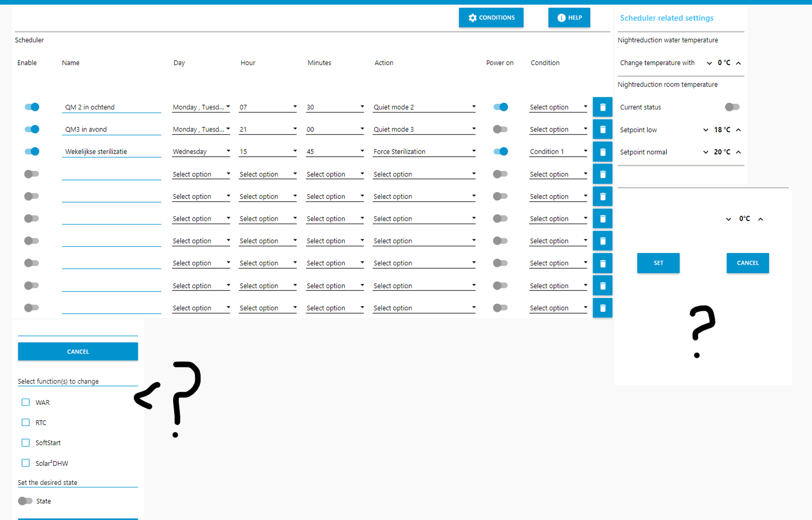Disable the 'QM 2 in ochtend' schedule
The image size is (812, 520).
coord(32,107)
